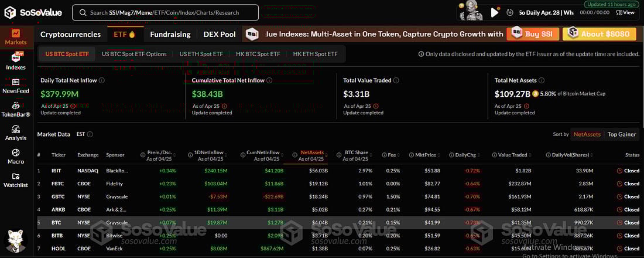Focus the SSI/Mag7/Meme search box

(165, 13)
